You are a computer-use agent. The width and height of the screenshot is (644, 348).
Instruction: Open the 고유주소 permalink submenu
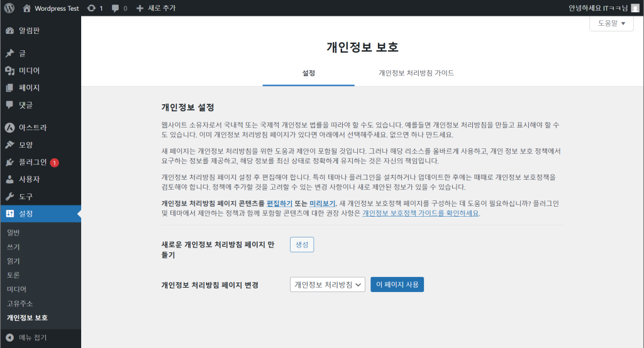click(x=19, y=303)
